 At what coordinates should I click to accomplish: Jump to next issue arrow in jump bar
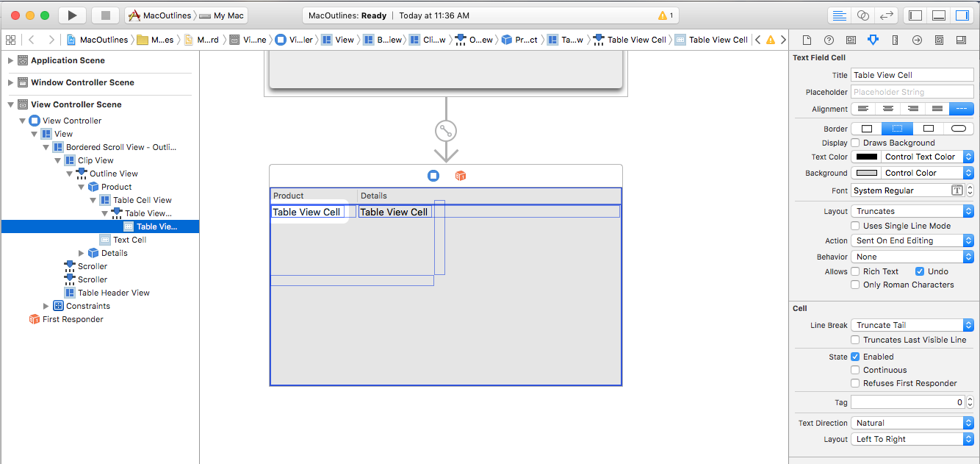(x=782, y=40)
